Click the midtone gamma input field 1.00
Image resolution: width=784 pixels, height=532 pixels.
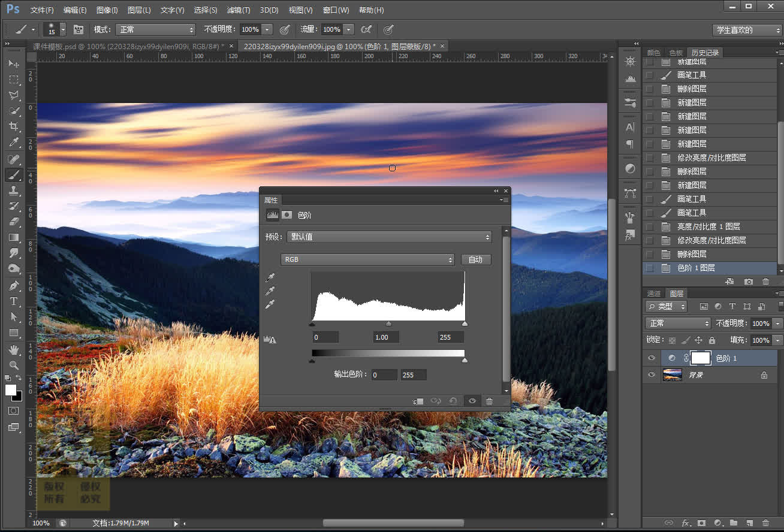click(x=386, y=337)
